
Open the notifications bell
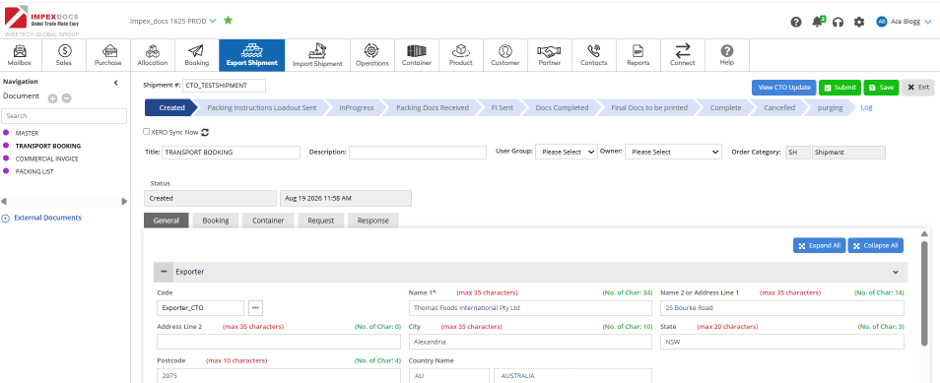click(x=817, y=22)
